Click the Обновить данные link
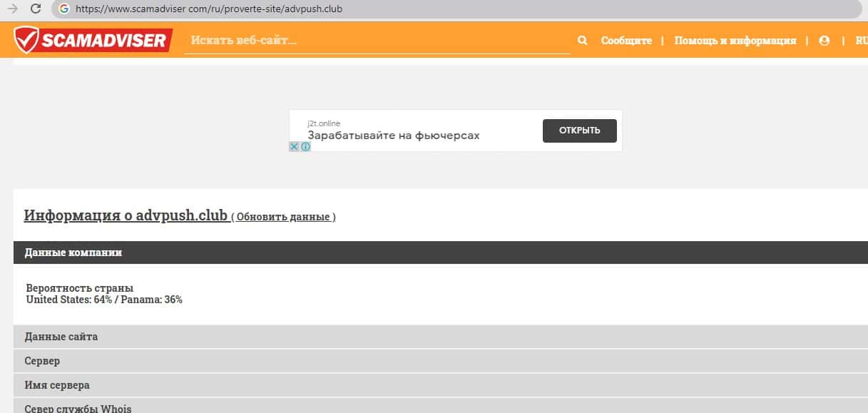This screenshot has height=413, width=868. [285, 217]
